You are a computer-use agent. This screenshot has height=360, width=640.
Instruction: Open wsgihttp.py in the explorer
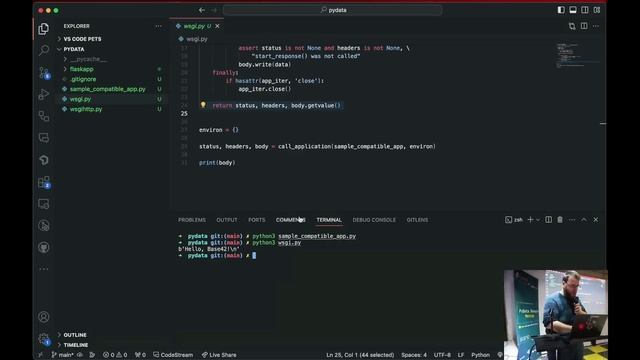(x=86, y=109)
